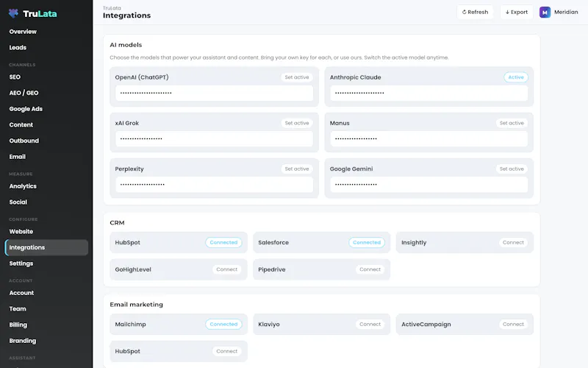The height and width of the screenshot is (368, 588).
Task: Go to Analytics in the sidebar
Action: [23, 186]
